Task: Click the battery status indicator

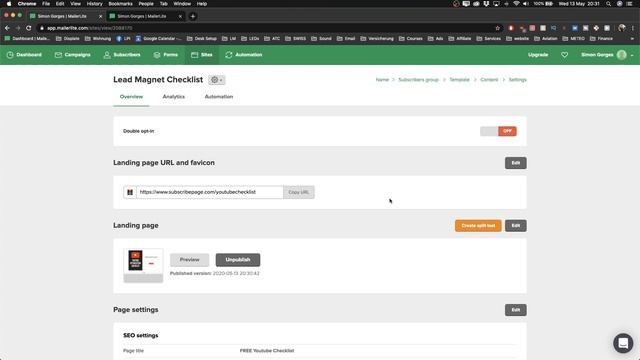Action: click(x=543, y=4)
